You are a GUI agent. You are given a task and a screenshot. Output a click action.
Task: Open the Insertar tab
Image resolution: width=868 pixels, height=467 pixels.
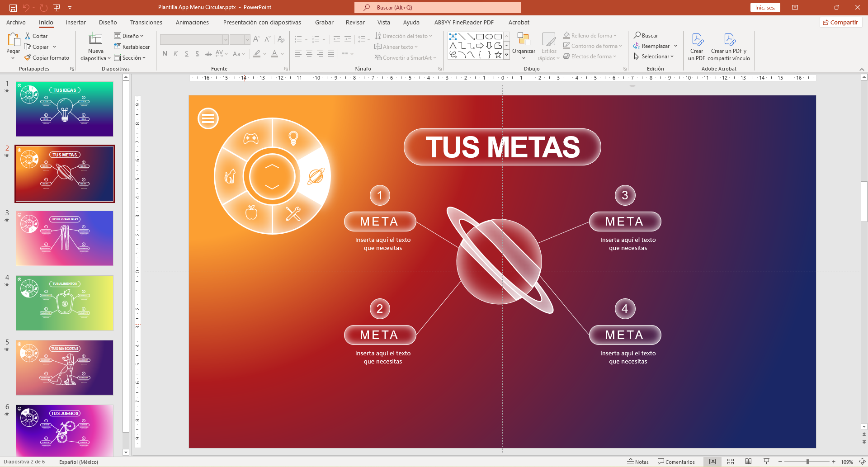(x=75, y=22)
